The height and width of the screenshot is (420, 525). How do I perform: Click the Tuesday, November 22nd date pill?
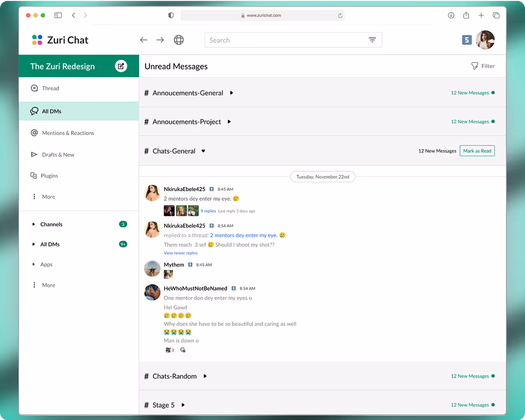[323, 177]
